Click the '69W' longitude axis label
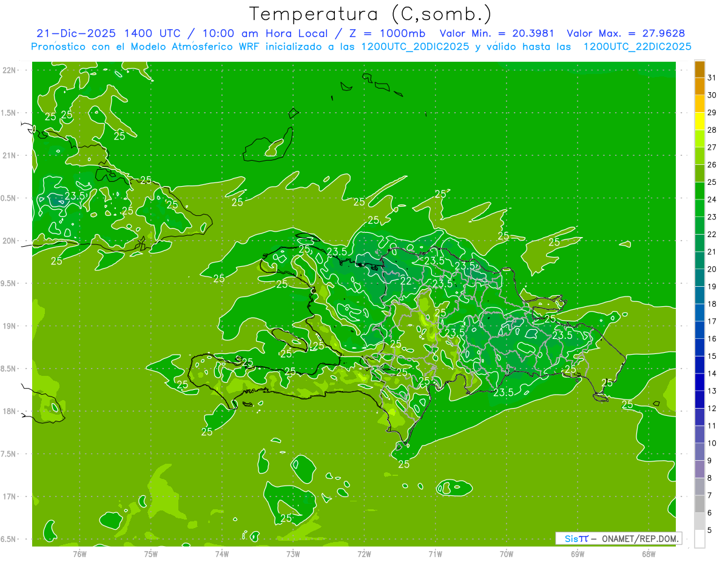The width and height of the screenshot is (728, 562). pyautogui.click(x=577, y=554)
